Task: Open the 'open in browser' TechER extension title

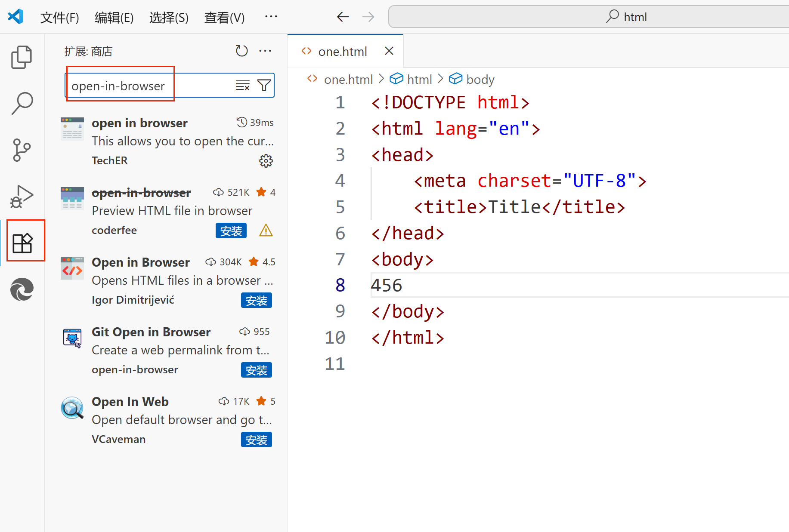Action: point(139,123)
